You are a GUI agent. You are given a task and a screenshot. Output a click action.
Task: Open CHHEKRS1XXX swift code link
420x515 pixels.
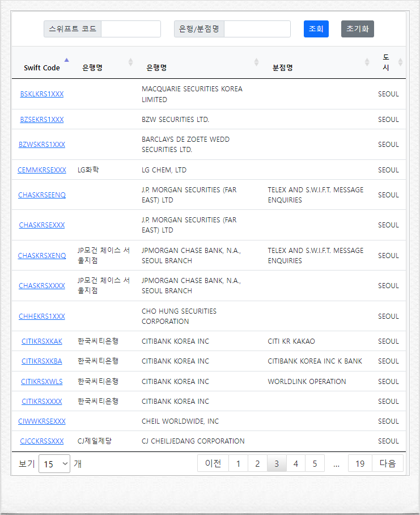pos(42,316)
